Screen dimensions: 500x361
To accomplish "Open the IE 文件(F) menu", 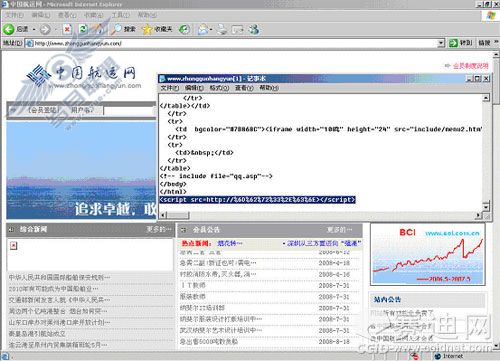I will 14,15.
